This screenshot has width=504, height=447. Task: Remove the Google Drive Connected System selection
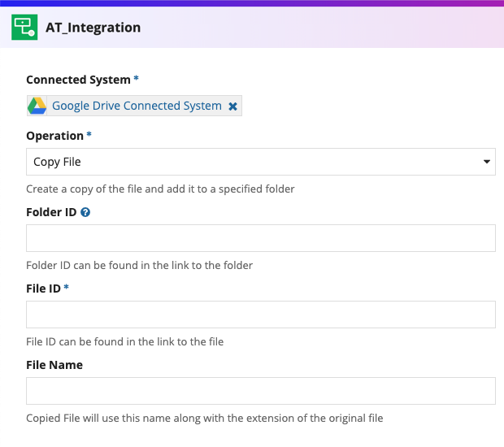coord(232,106)
